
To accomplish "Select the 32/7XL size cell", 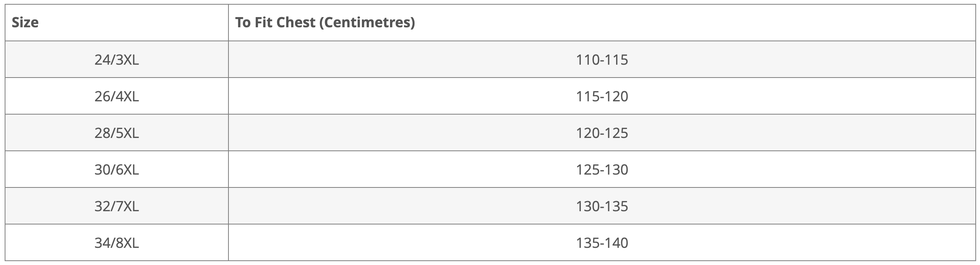I will (117, 206).
